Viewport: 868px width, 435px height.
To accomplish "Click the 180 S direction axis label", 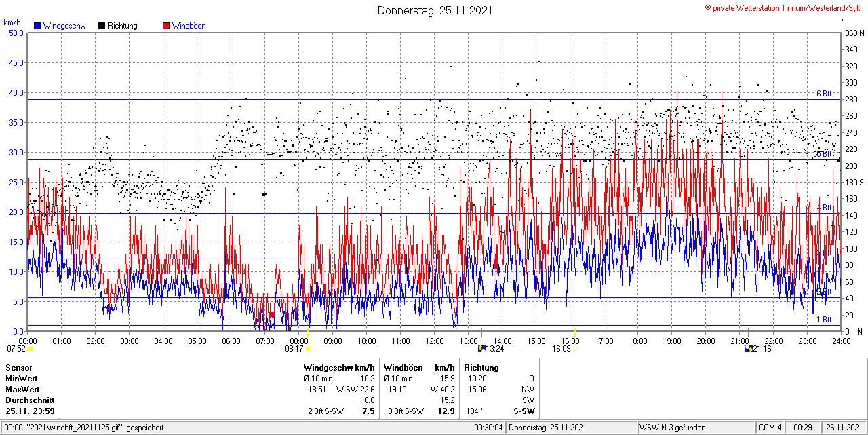I will pos(854,183).
